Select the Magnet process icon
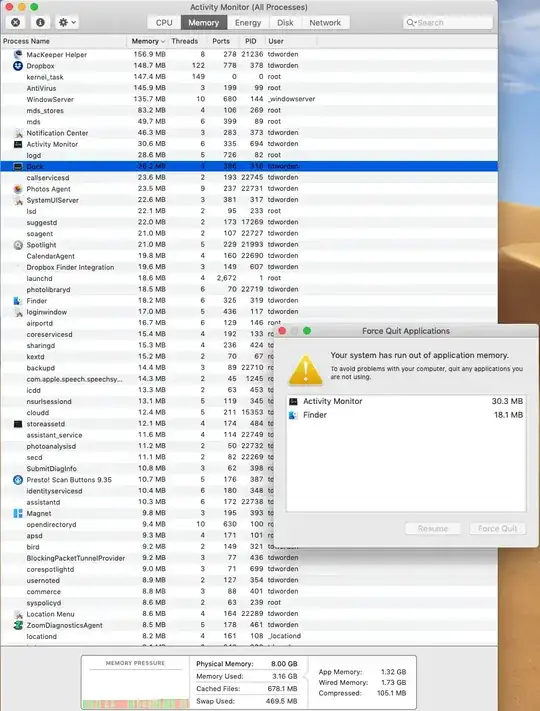This screenshot has height=711, width=540. 18,513
